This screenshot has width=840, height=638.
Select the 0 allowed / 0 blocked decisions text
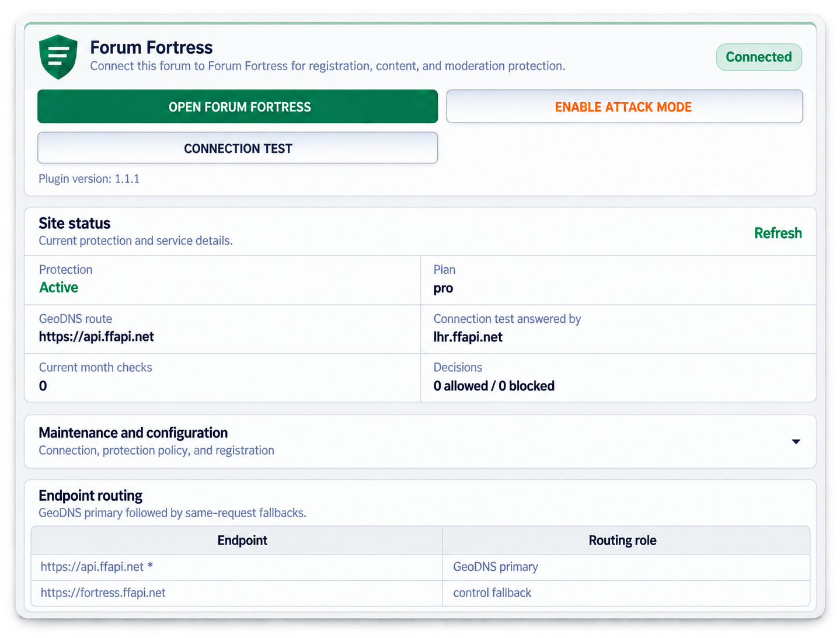[x=494, y=386]
